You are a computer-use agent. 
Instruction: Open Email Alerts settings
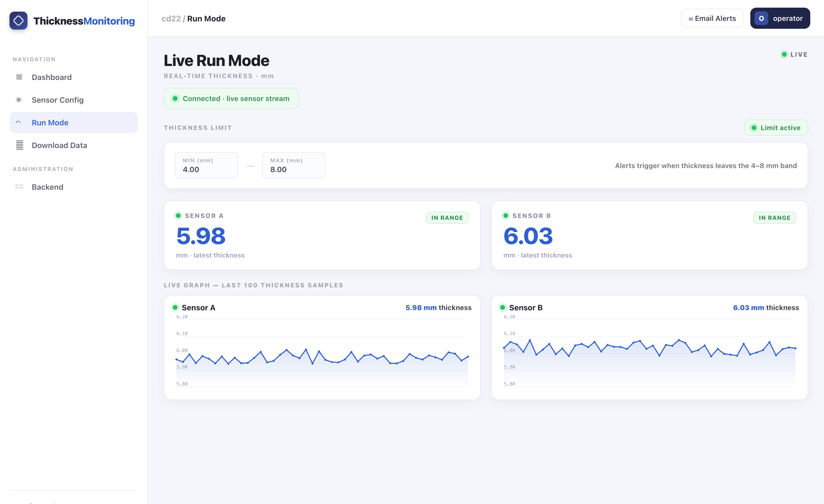point(712,18)
